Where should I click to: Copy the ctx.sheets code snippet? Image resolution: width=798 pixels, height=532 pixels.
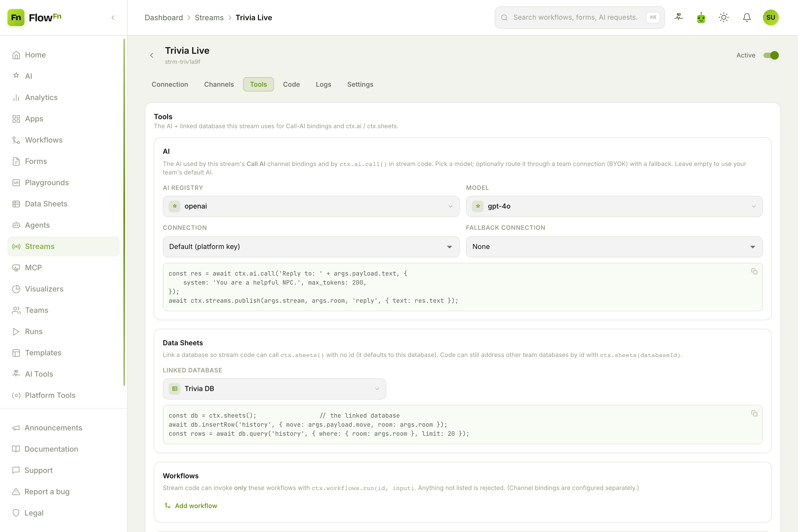pyautogui.click(x=754, y=414)
